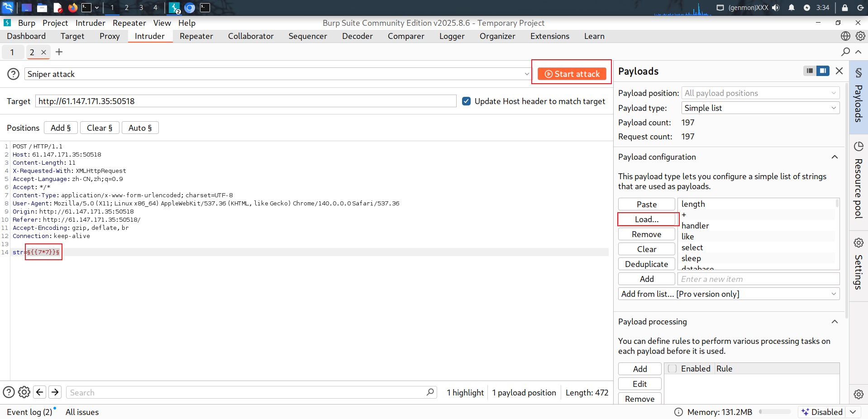Screen dimensions: 868x419
Task: Click the Enter a new item field
Action: click(x=758, y=279)
